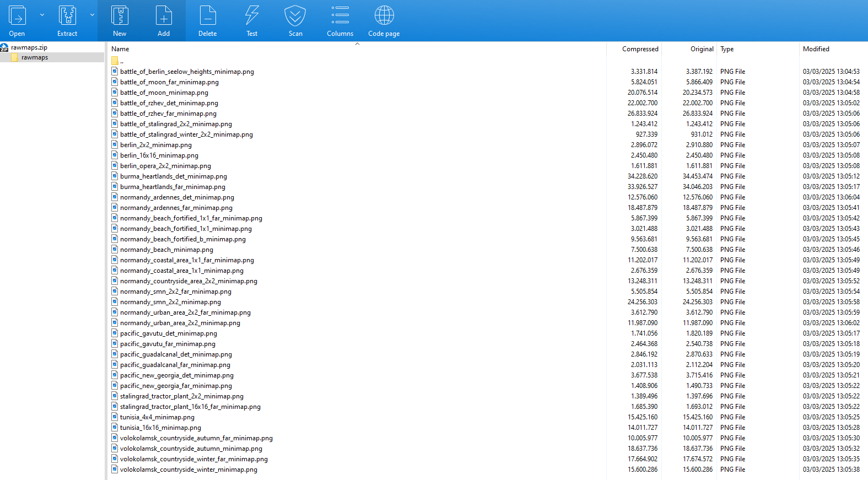Click the file icon of tunisia_4x4_minimap.png

click(x=115, y=417)
